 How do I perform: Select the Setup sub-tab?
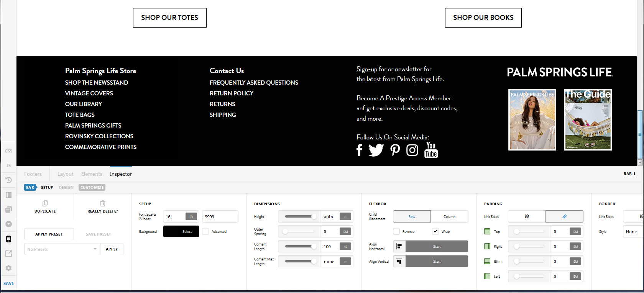coord(47,187)
